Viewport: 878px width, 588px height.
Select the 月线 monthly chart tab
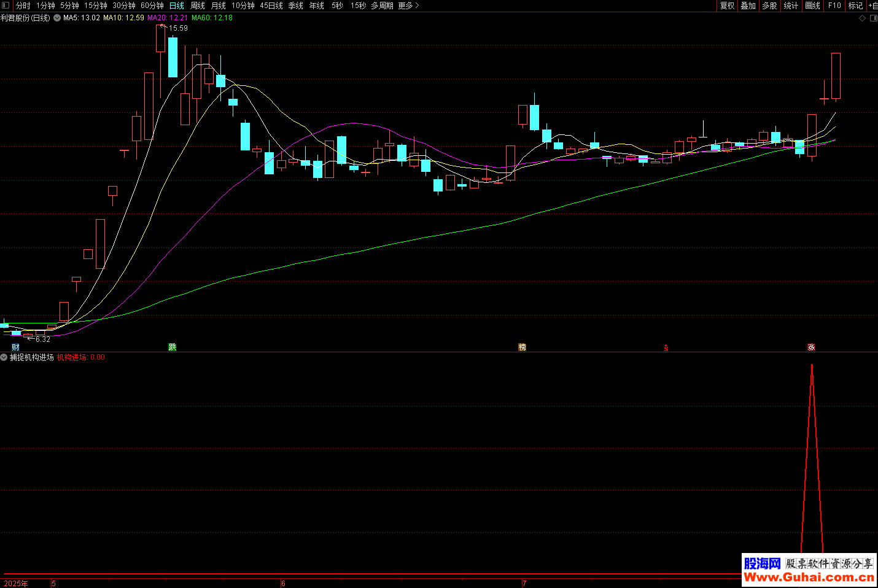tap(219, 6)
